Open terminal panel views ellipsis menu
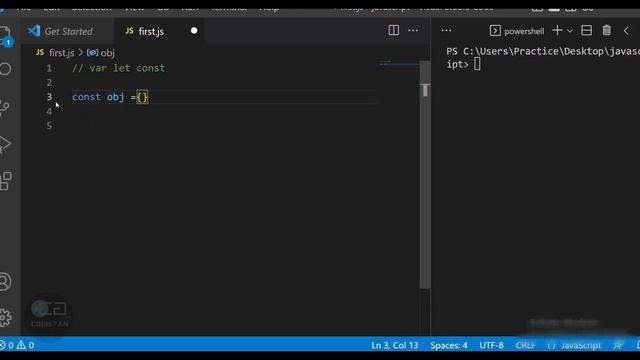This screenshot has width=640, height=360. point(446,31)
